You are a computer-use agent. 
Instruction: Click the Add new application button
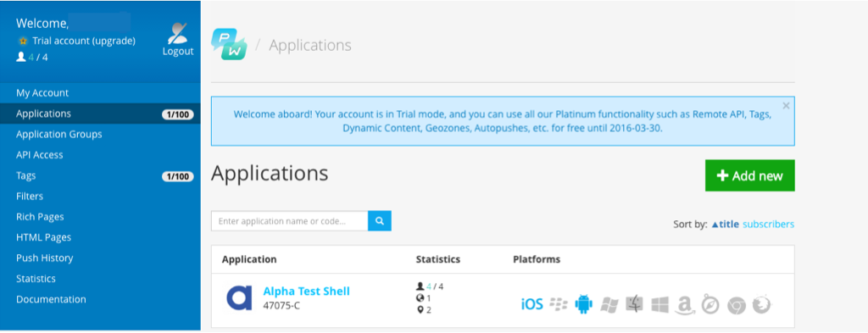click(749, 176)
